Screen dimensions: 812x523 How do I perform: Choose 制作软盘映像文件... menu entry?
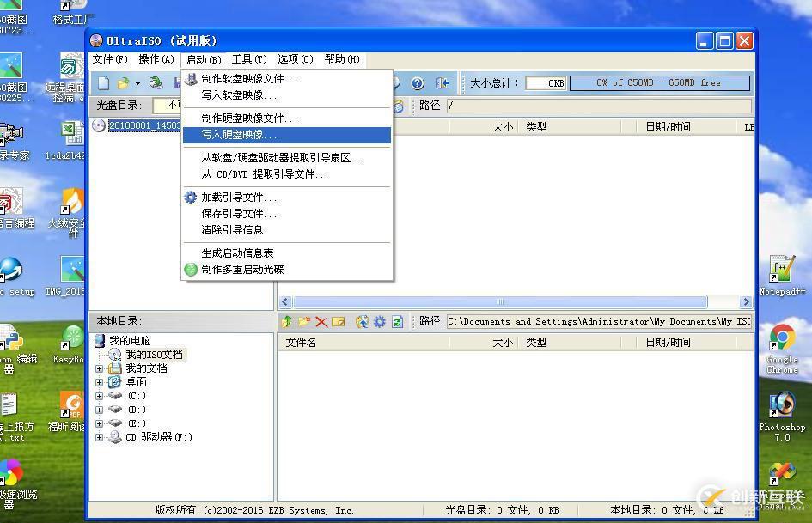pos(287,79)
